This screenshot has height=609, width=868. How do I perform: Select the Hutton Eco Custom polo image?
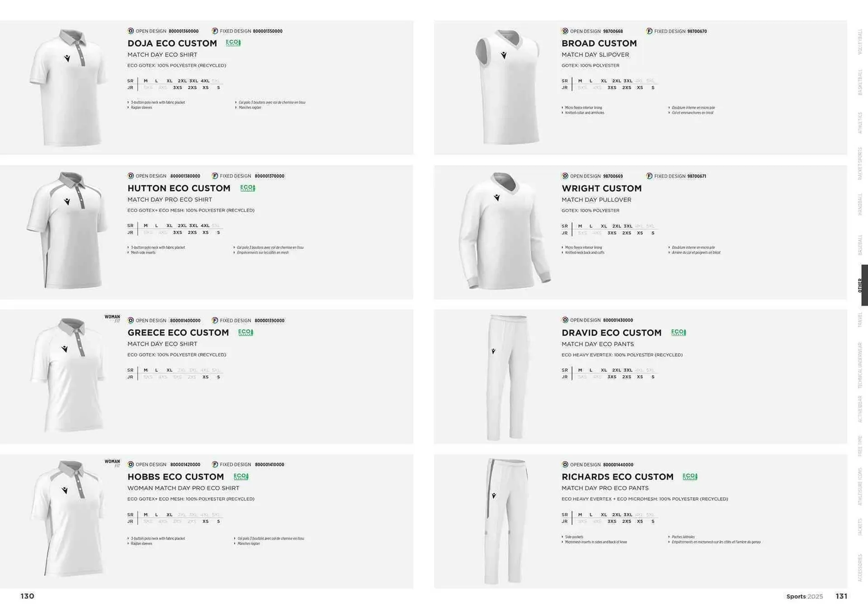coord(66,230)
